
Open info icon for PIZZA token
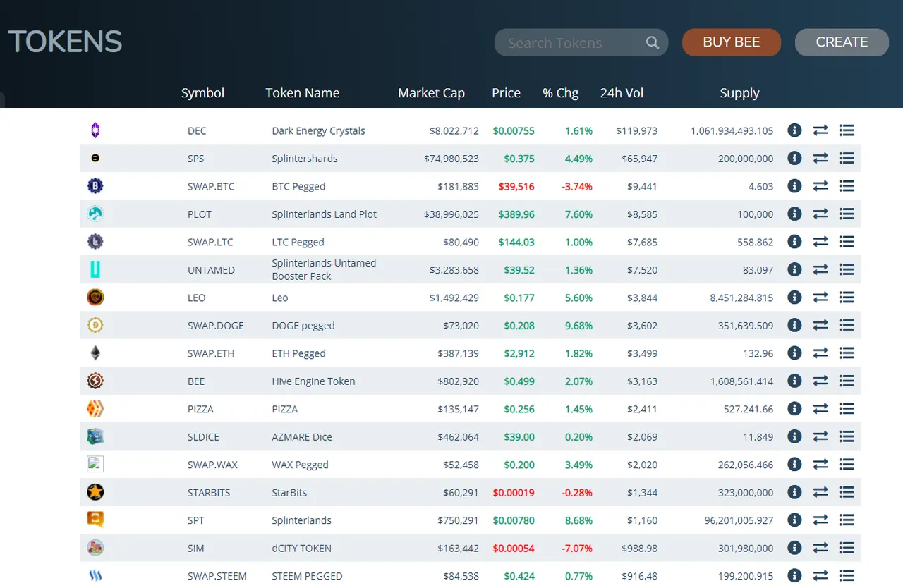click(794, 409)
